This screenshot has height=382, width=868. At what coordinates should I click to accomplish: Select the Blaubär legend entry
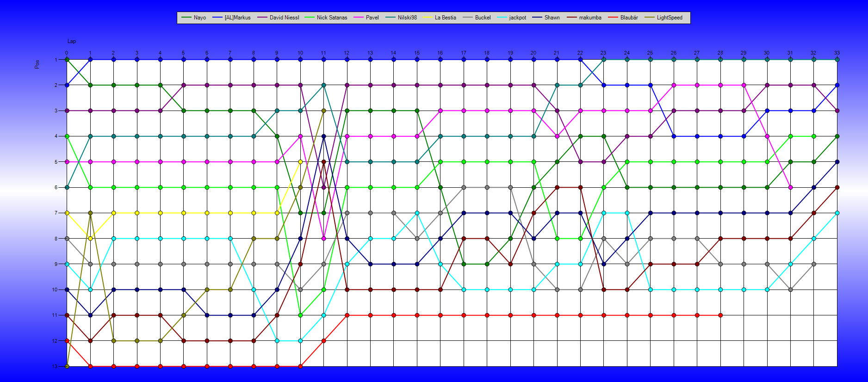pos(623,18)
